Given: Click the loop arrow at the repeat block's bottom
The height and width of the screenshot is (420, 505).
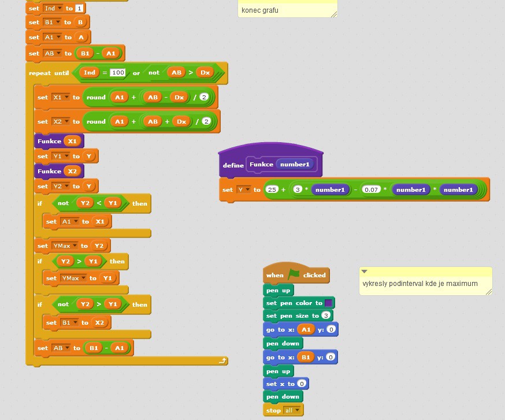Looking at the screenshot, I should click(222, 360).
